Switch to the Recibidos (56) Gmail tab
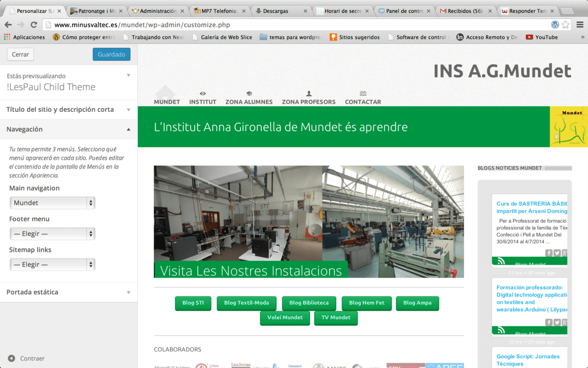Viewport: 588px width, 368px height. pos(465,11)
